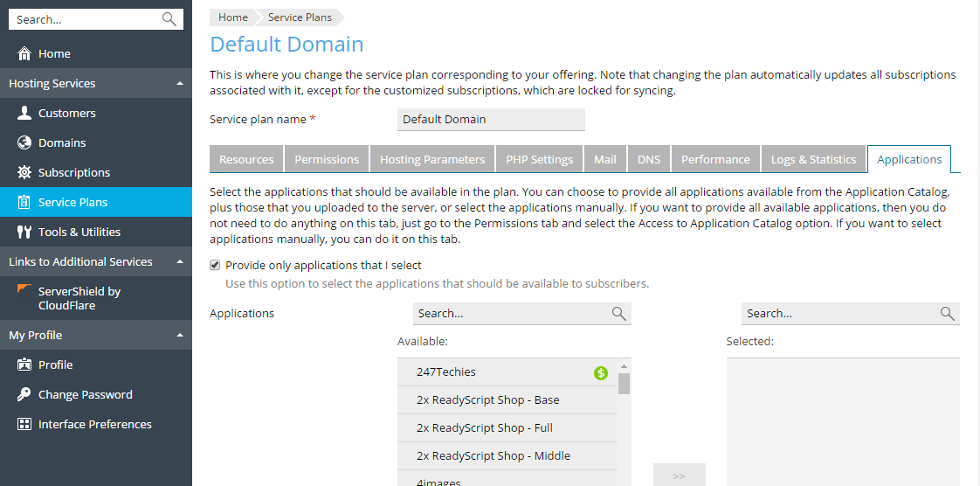Open the PHP Settings tab
This screenshot has height=486, width=980.
[539, 159]
